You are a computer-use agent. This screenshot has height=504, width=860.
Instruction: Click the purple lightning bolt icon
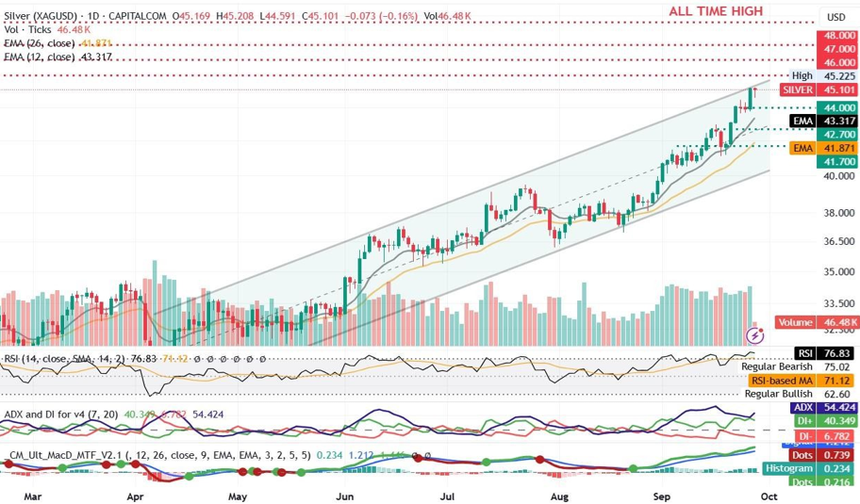pos(754,334)
